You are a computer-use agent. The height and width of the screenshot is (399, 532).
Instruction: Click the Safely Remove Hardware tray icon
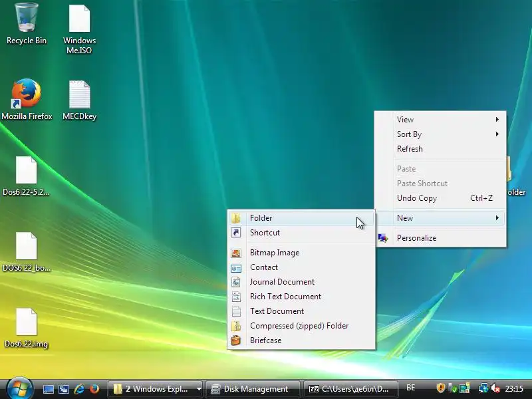click(452, 388)
